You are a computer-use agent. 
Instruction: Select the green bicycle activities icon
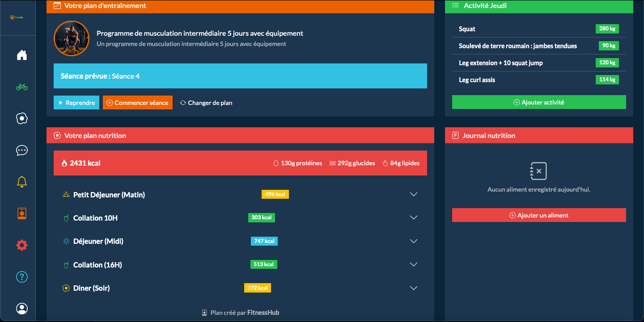pyautogui.click(x=21, y=86)
